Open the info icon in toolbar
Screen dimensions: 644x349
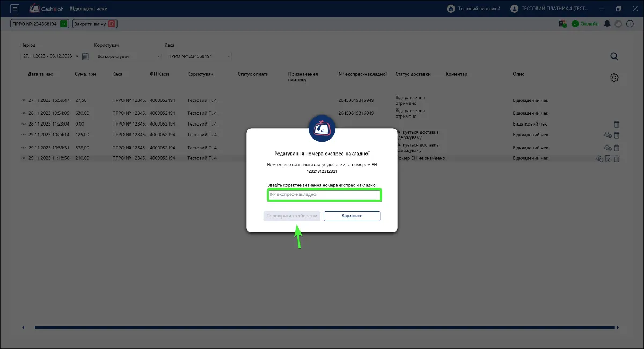[x=629, y=24]
